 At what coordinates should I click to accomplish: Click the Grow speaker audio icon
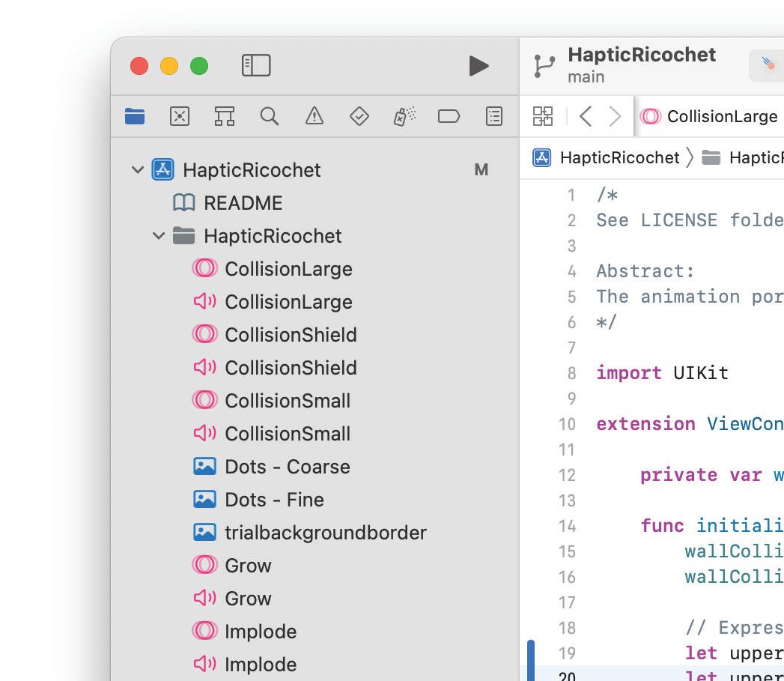[x=204, y=598]
